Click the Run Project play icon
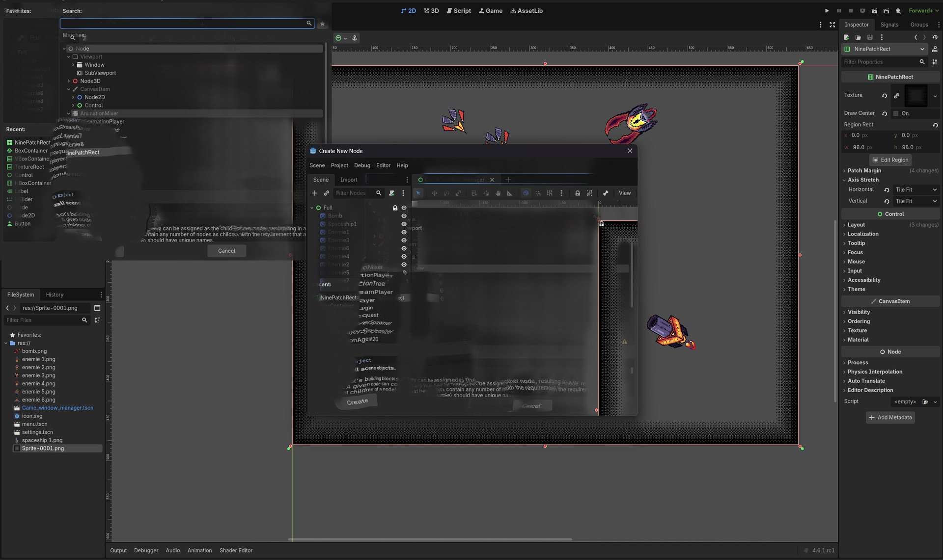This screenshot has height=560, width=943. [x=827, y=11]
